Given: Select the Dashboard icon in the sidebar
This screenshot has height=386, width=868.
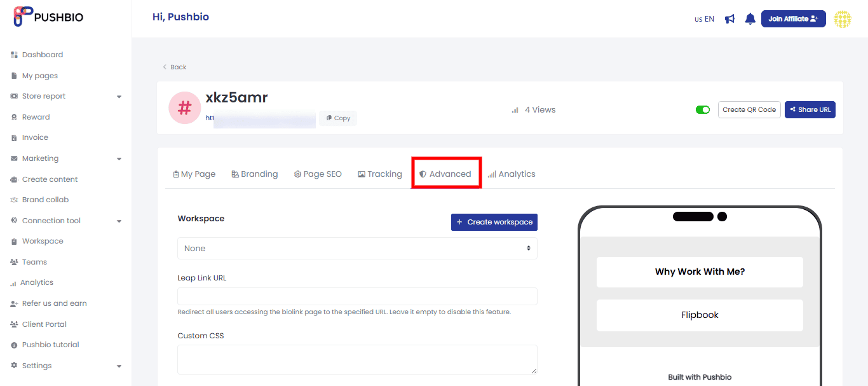Looking at the screenshot, I should coord(14,55).
